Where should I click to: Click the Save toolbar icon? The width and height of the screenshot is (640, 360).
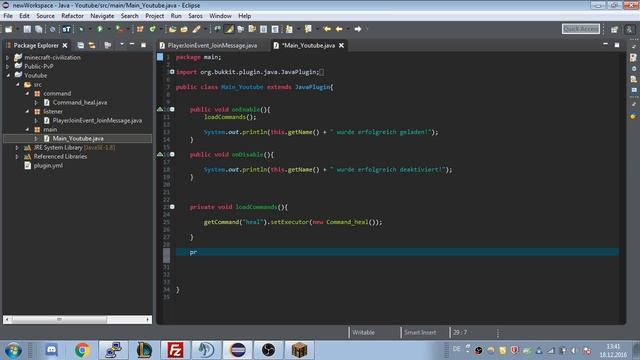pyautogui.click(x=27, y=29)
